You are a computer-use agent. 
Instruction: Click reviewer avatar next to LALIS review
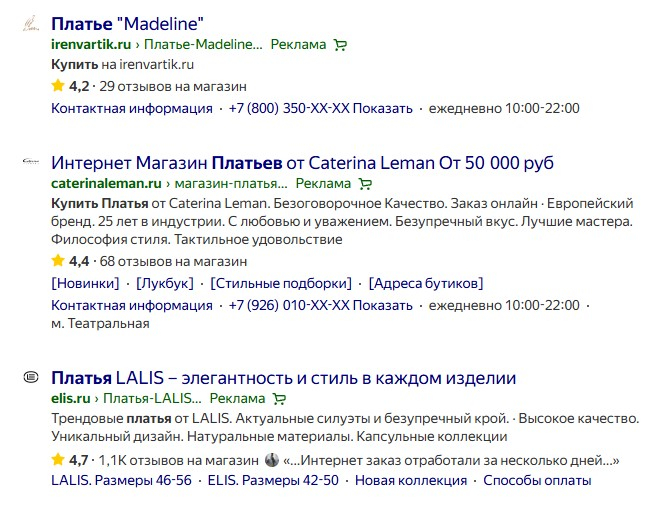[271, 460]
